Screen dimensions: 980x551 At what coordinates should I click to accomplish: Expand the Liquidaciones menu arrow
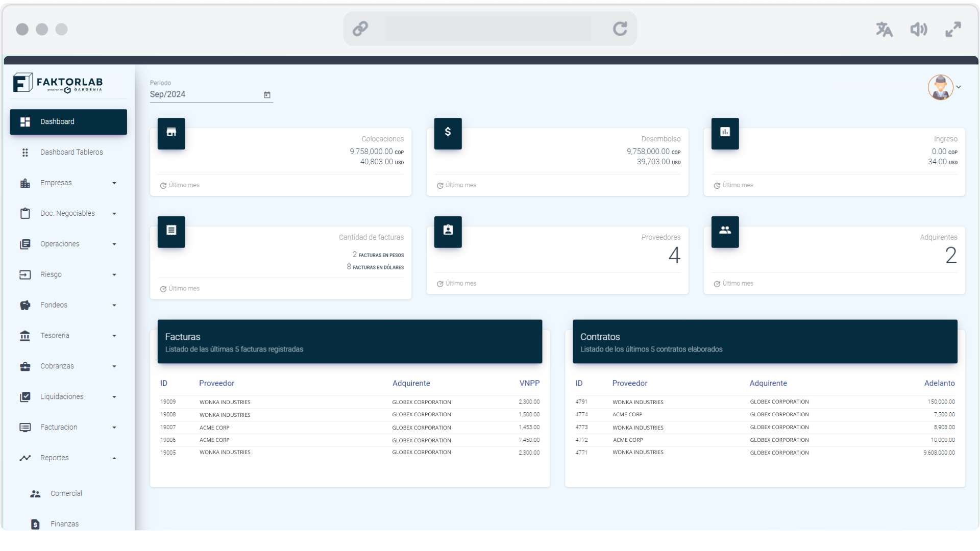pos(114,397)
